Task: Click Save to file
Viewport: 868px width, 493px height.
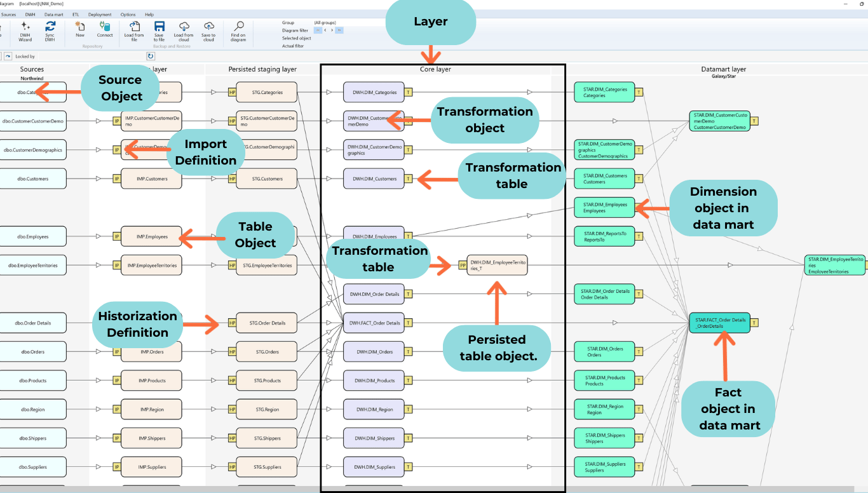Action: click(x=159, y=31)
